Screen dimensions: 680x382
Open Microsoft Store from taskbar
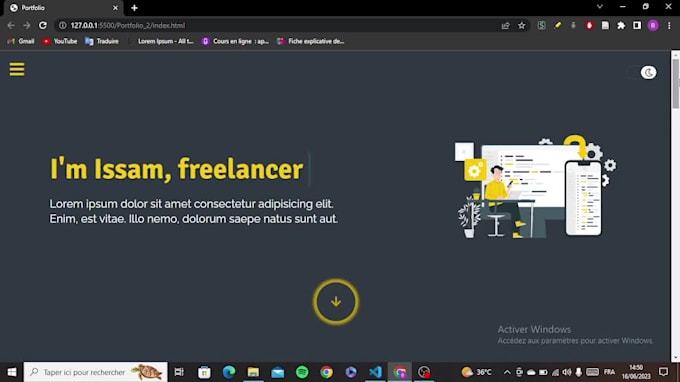pos(204,372)
